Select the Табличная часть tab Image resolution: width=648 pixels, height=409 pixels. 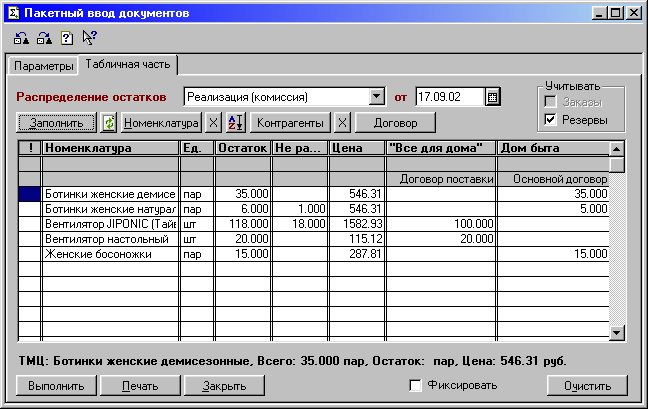coord(128,65)
